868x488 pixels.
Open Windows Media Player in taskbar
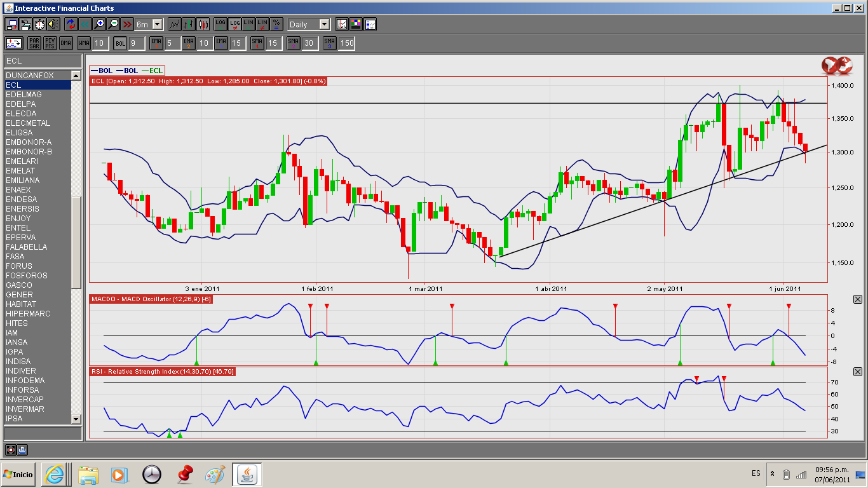pos(119,475)
